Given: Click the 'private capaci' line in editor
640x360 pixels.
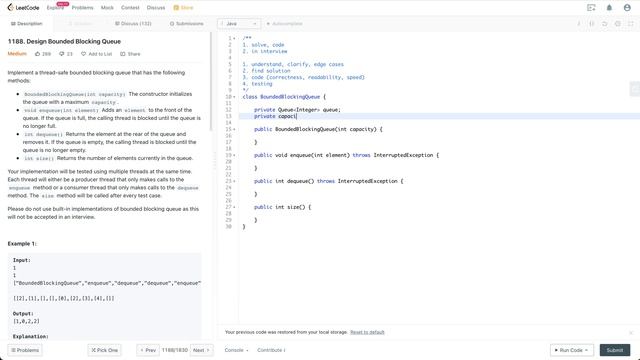Looking at the screenshot, I should [x=276, y=116].
